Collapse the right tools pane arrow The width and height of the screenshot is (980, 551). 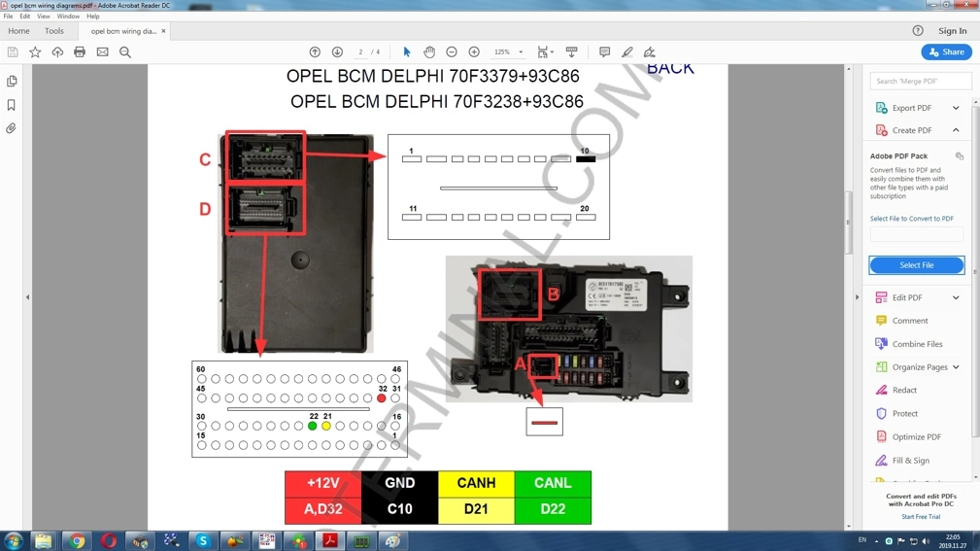pos(857,297)
